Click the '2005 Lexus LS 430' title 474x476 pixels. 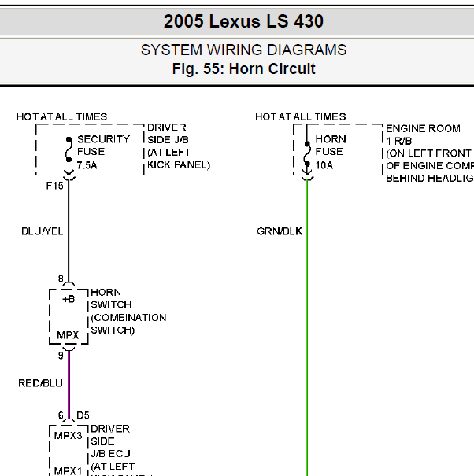pos(243,21)
